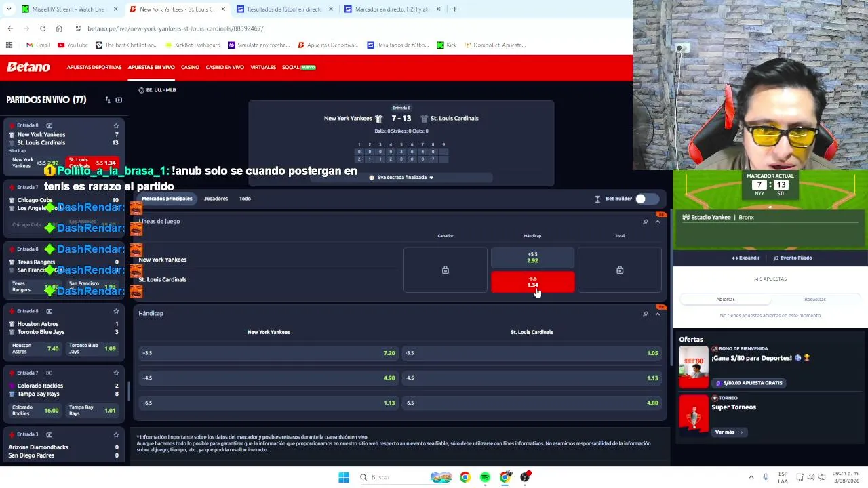Click Expandir on the scoreboard widget
The width and height of the screenshot is (868, 488).
click(x=746, y=258)
